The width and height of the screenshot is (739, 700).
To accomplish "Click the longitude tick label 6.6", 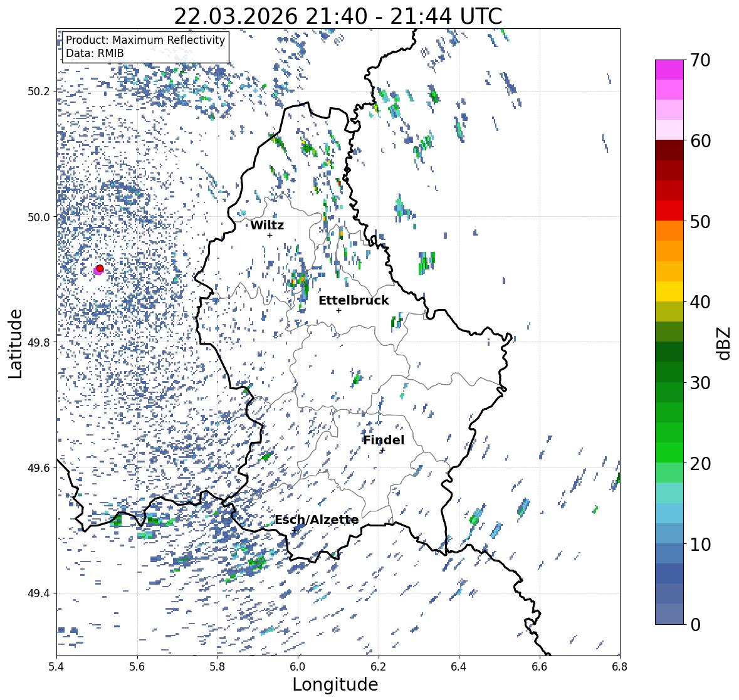I will click(540, 667).
